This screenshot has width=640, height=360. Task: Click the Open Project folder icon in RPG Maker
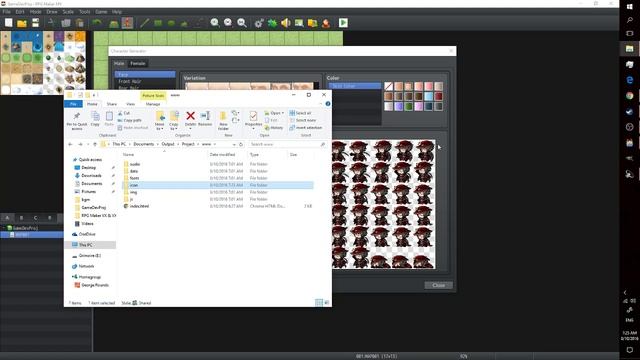pyautogui.click(x=22, y=23)
